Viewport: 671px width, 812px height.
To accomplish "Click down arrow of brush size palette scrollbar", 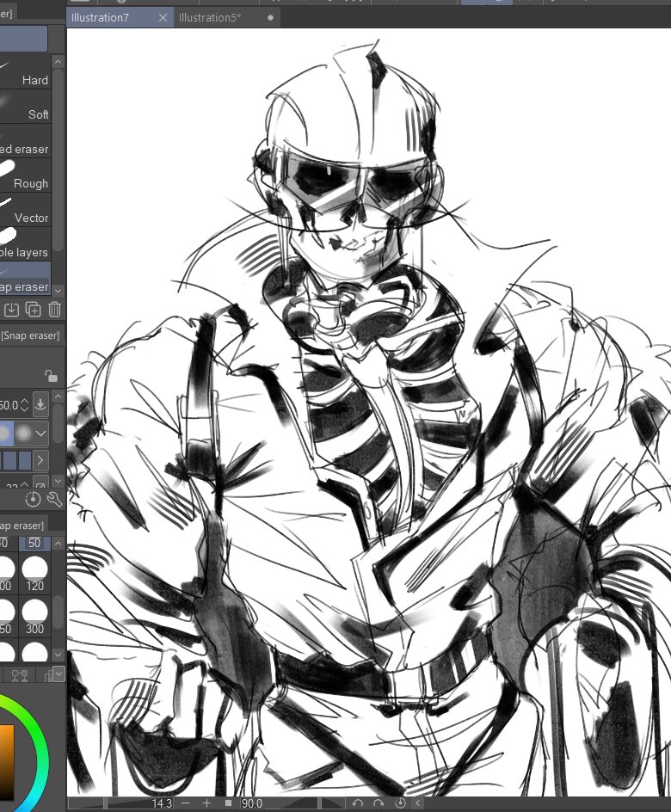I will pos(58,655).
